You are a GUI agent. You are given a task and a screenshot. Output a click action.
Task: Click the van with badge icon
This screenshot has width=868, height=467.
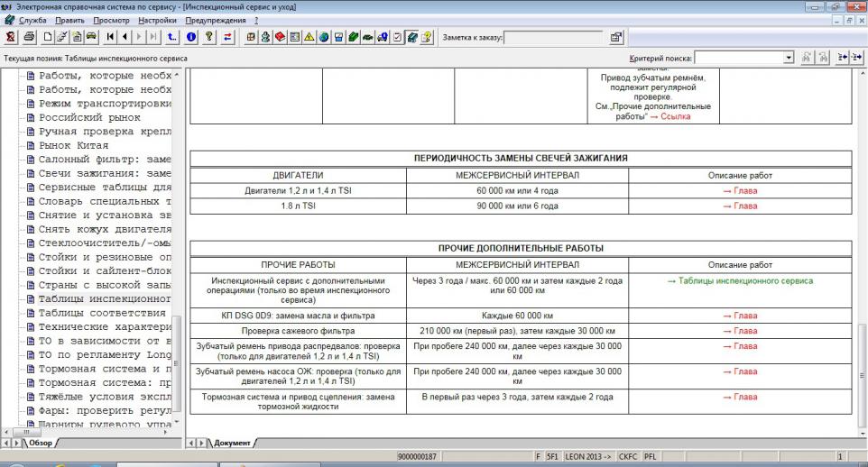coord(383,37)
